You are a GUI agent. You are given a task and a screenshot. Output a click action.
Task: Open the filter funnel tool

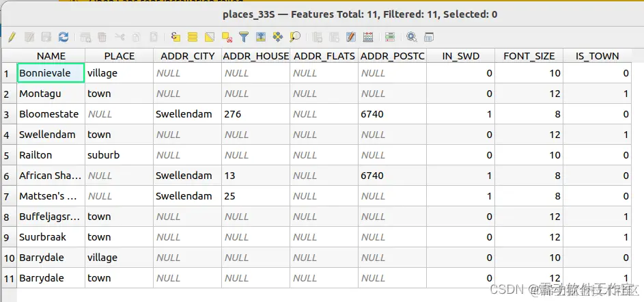click(244, 37)
